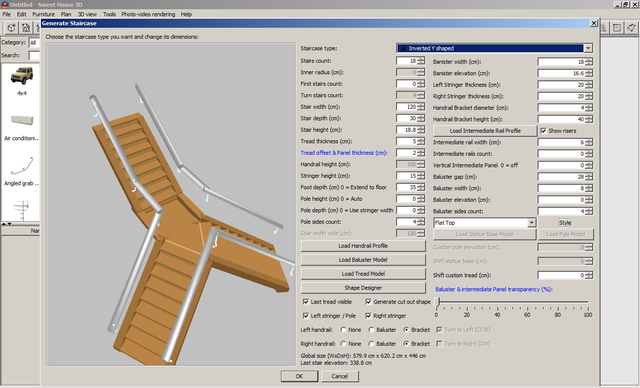Open the Plan menu
The height and width of the screenshot is (388, 640).
coord(66,14)
